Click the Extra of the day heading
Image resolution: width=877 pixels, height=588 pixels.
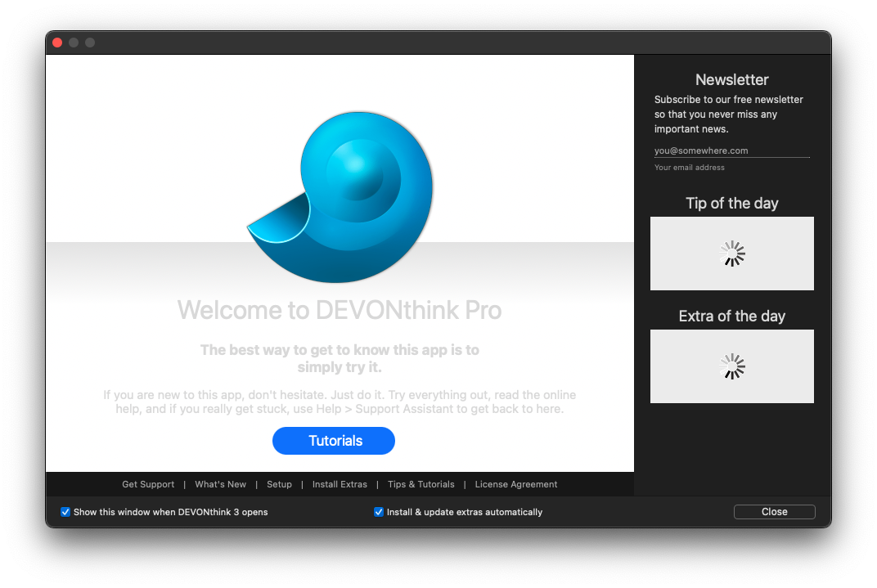tap(731, 316)
